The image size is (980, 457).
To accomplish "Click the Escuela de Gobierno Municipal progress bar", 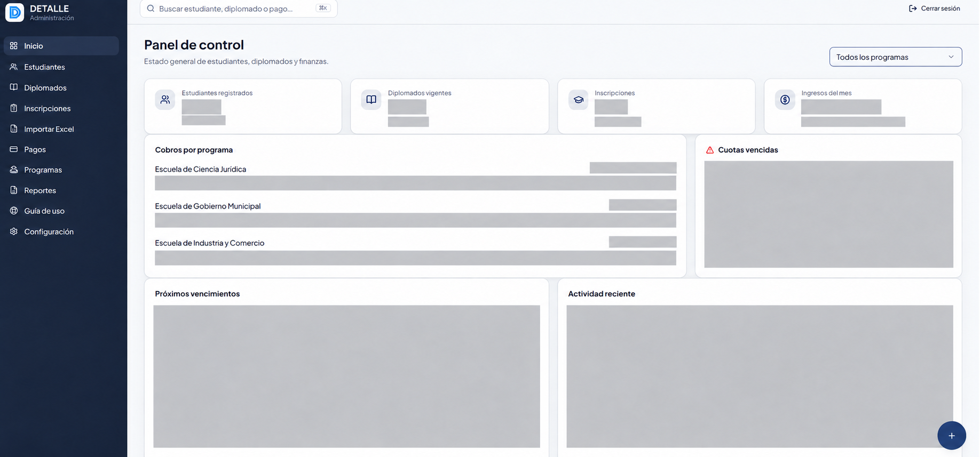I will [x=415, y=220].
